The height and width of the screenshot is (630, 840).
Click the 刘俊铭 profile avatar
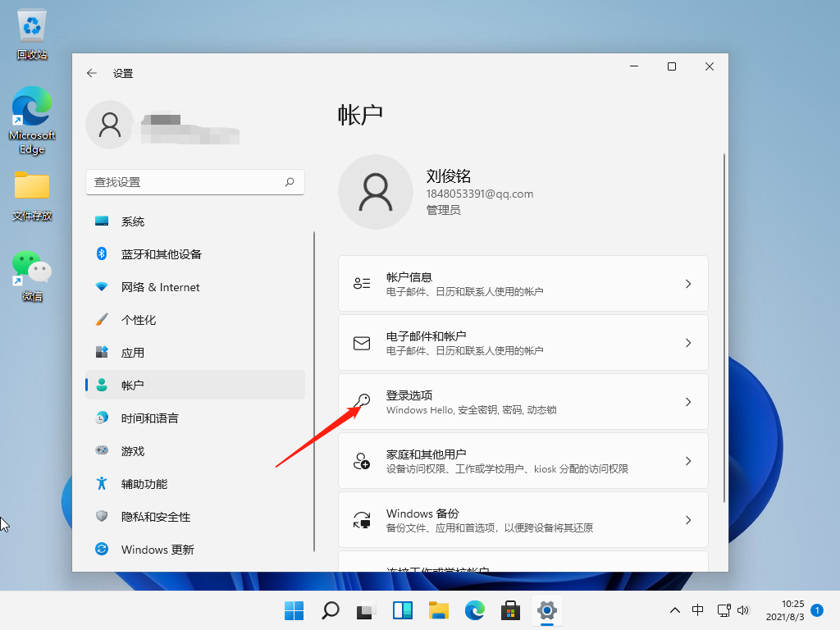pyautogui.click(x=375, y=191)
